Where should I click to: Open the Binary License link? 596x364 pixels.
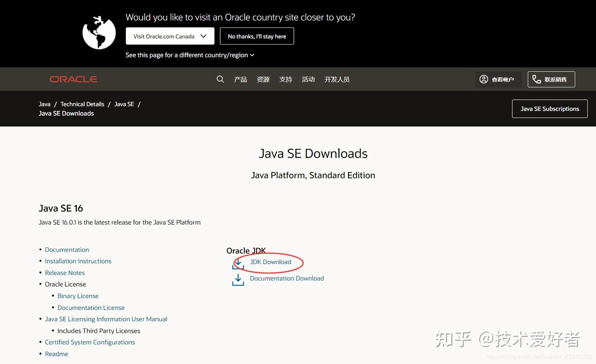pos(78,296)
